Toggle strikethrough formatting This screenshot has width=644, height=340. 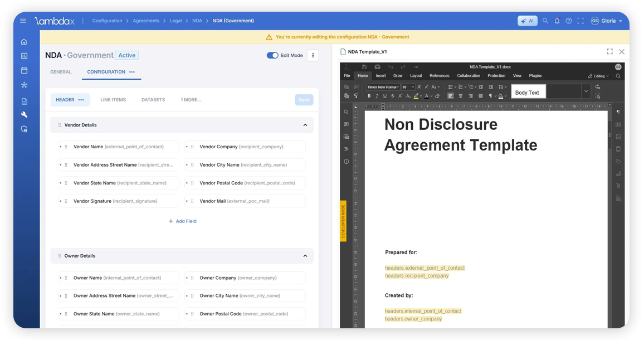(x=393, y=96)
